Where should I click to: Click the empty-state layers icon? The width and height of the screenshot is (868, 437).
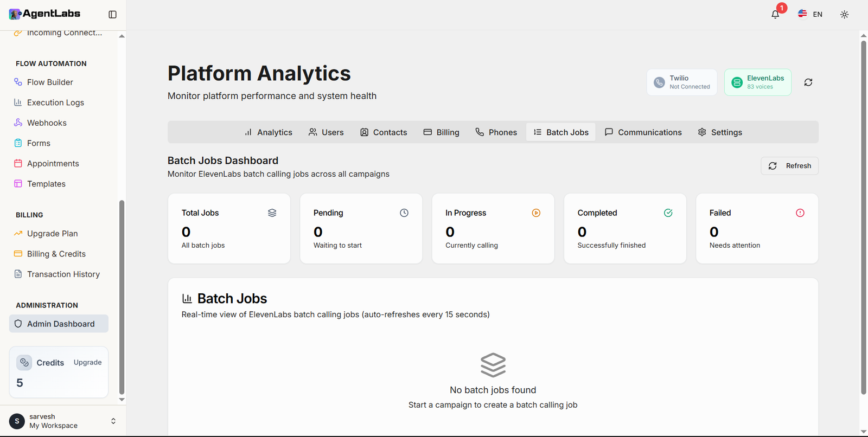coord(493,365)
